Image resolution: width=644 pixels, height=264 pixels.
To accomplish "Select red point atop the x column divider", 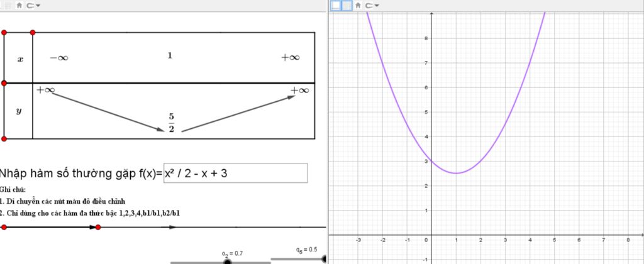I will coord(33,33).
